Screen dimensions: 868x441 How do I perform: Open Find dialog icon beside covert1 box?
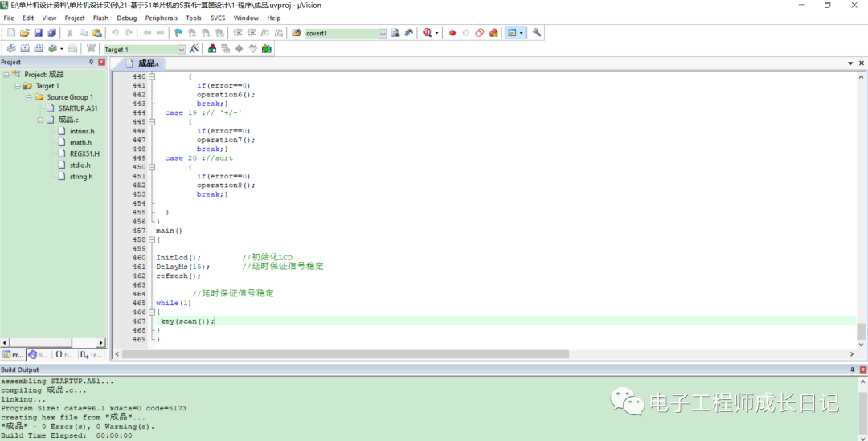395,33
